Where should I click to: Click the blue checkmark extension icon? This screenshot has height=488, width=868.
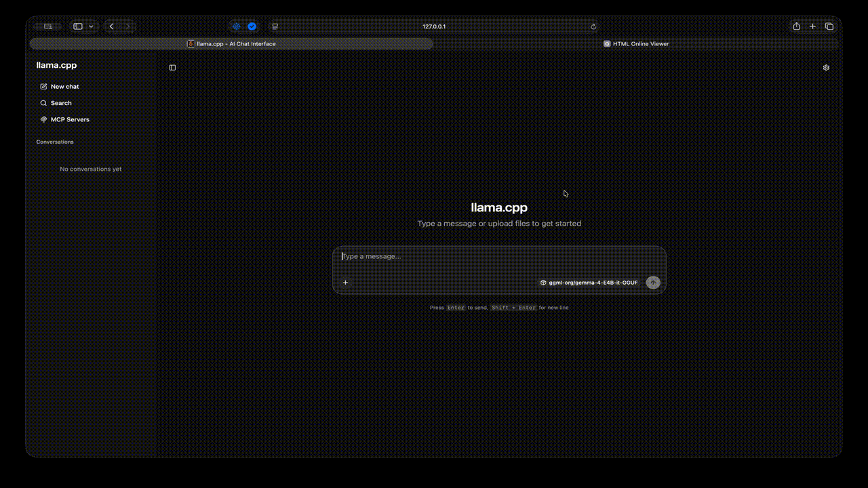point(252,26)
